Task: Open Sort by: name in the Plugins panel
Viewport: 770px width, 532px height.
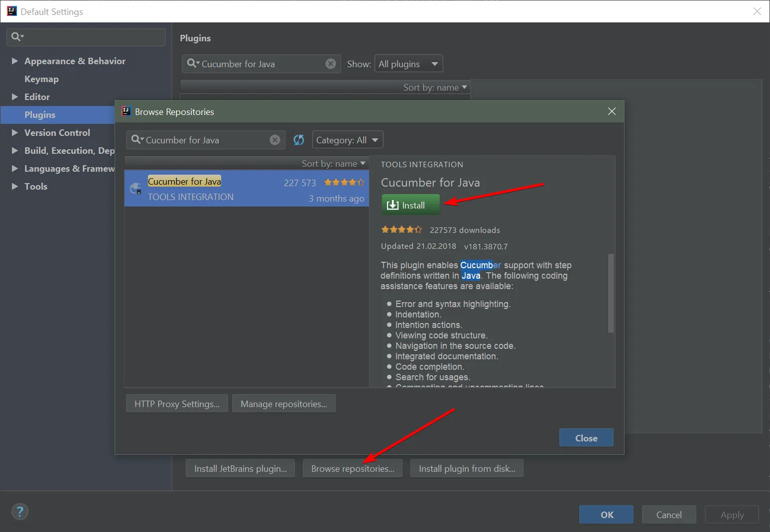Action: click(435, 88)
